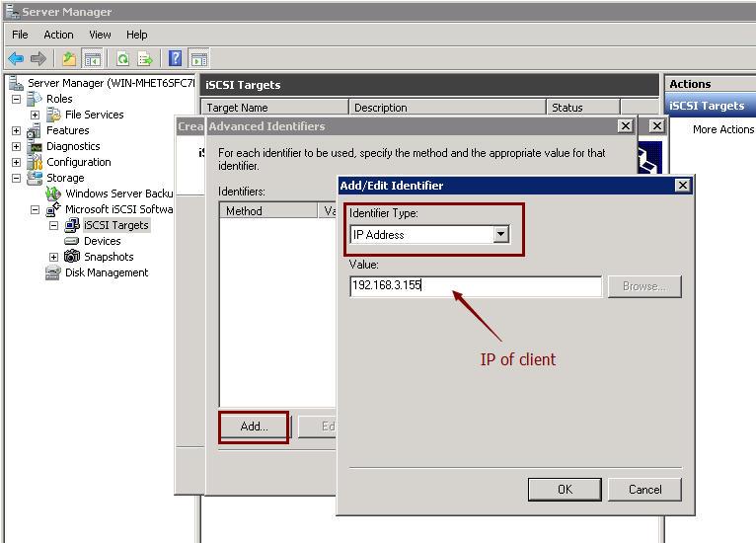The width and height of the screenshot is (756, 543).
Task: Select Disk Management in the tree
Action: (106, 272)
